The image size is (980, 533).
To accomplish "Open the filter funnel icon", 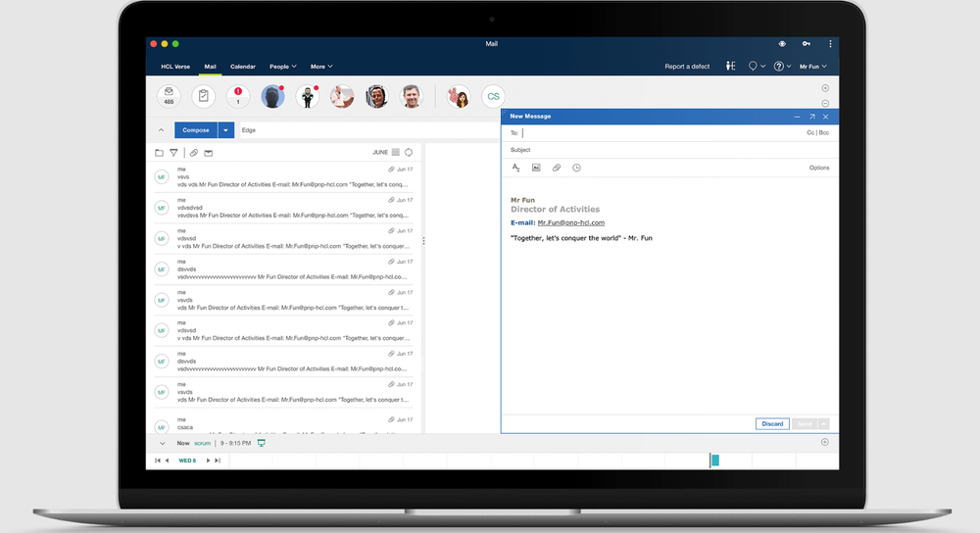I will tap(173, 153).
